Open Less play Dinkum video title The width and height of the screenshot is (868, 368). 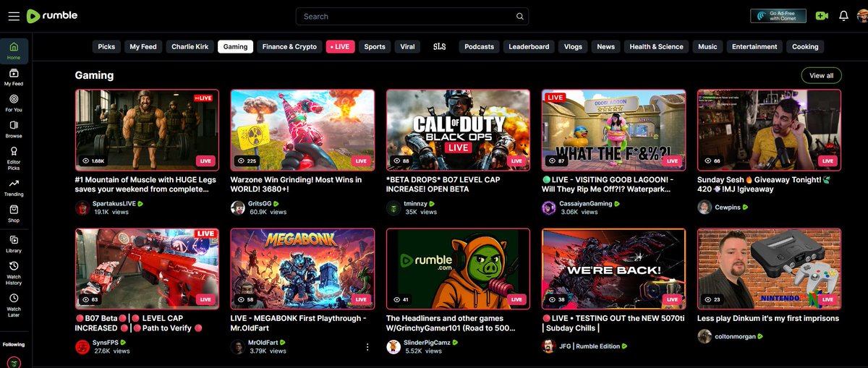(768, 318)
